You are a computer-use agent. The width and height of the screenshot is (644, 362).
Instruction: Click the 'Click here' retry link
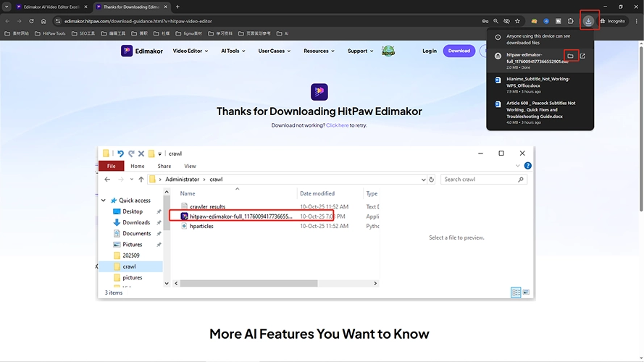click(337, 125)
